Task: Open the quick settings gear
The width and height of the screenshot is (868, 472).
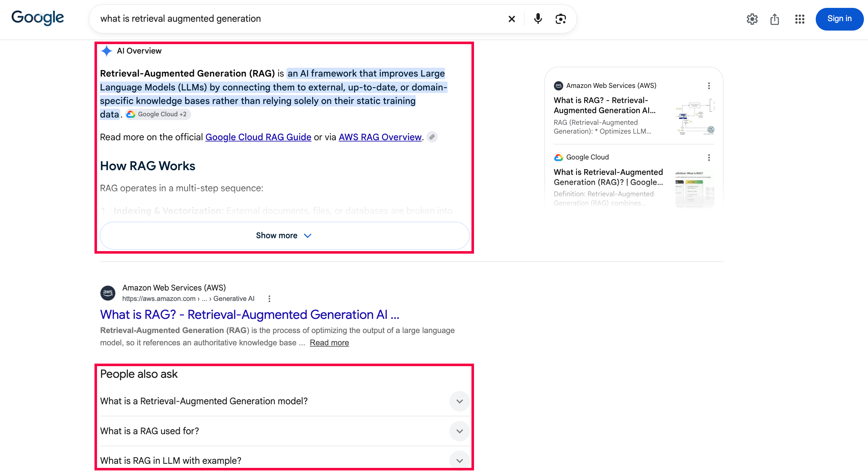Action: (x=752, y=19)
